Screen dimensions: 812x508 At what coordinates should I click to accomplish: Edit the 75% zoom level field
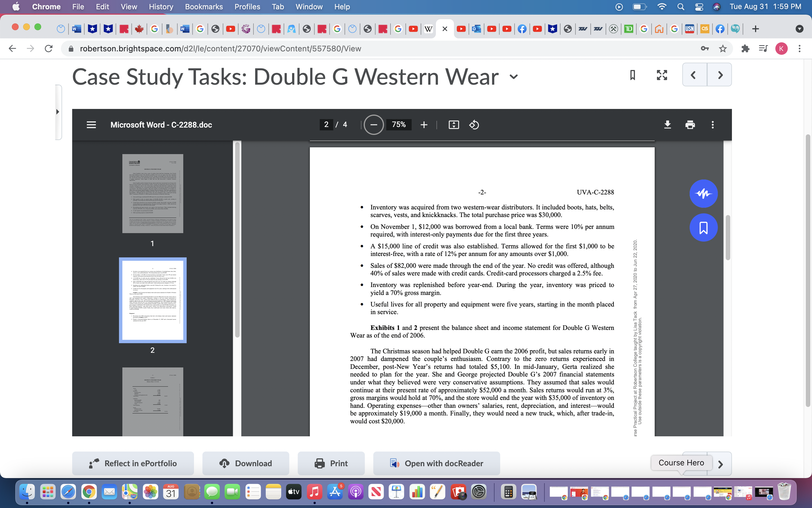click(399, 125)
